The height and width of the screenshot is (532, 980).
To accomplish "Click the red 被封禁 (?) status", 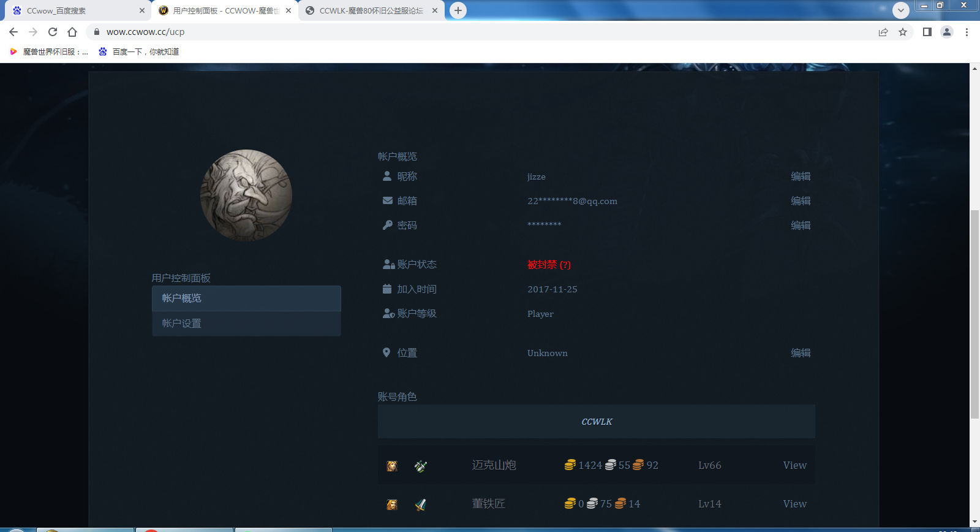I will click(x=549, y=265).
